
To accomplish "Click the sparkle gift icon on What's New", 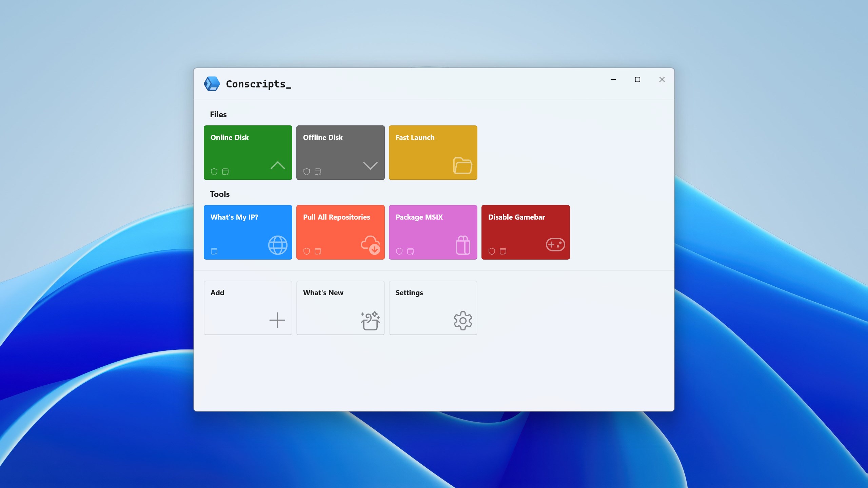I will click(x=370, y=321).
